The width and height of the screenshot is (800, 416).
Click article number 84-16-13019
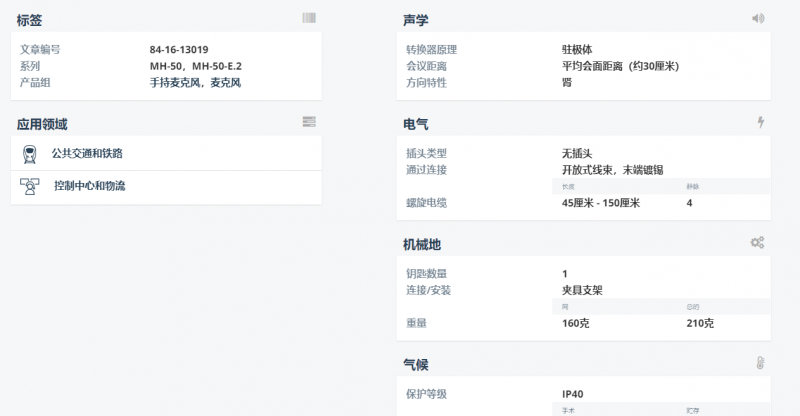[x=179, y=49]
